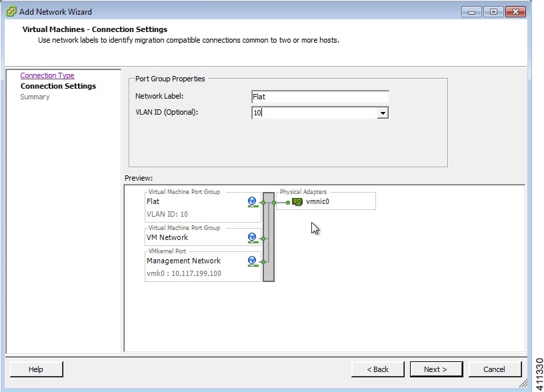Select the Flat port group label in preview

153,201
